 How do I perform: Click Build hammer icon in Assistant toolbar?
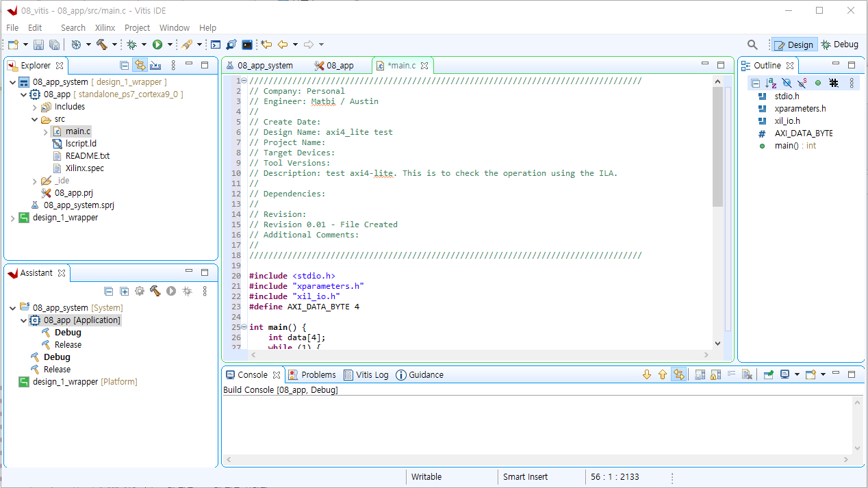(155, 292)
